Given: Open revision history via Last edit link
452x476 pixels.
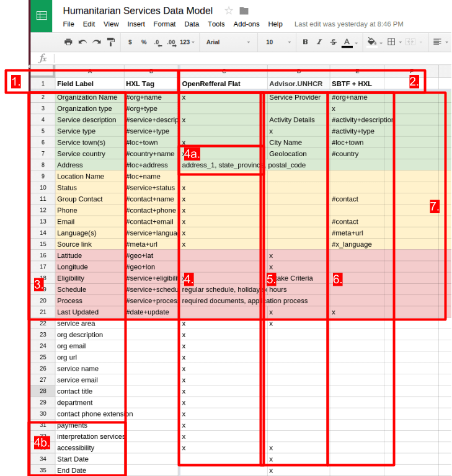Looking at the screenshot, I should click(x=348, y=24).
